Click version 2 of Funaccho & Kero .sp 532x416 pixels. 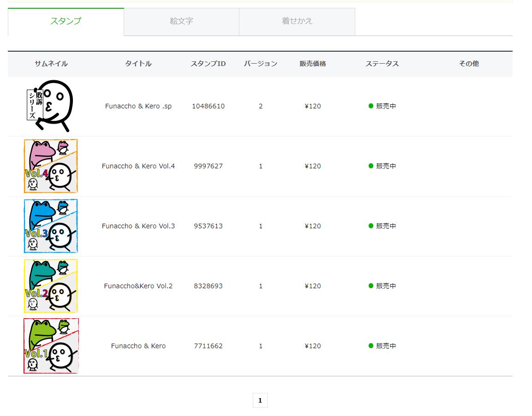261,106
